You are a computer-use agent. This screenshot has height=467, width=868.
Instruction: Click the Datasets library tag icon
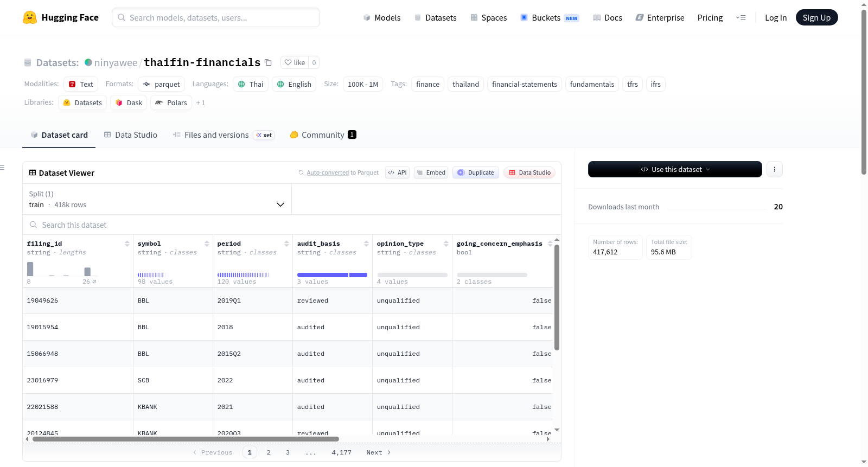[x=67, y=103]
